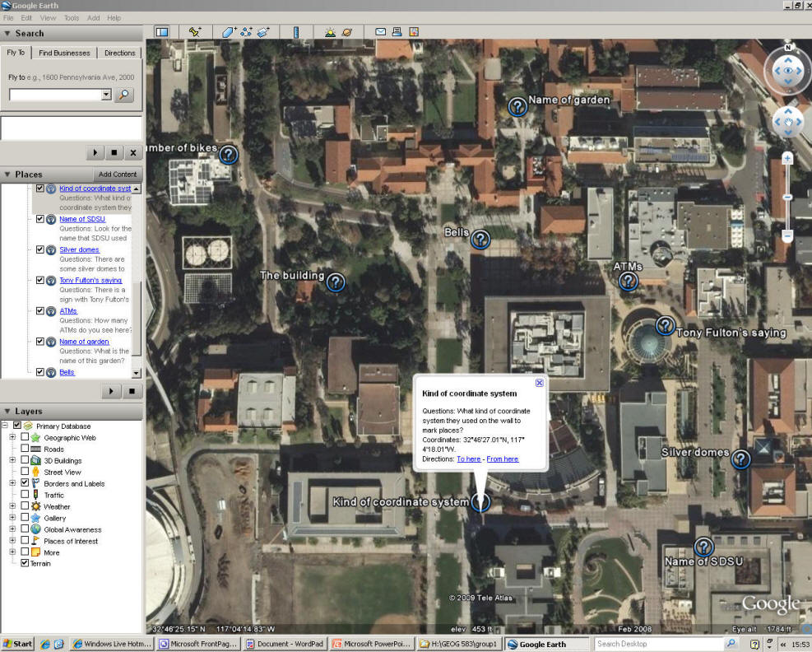Select the Add Path tool icon

click(246, 32)
